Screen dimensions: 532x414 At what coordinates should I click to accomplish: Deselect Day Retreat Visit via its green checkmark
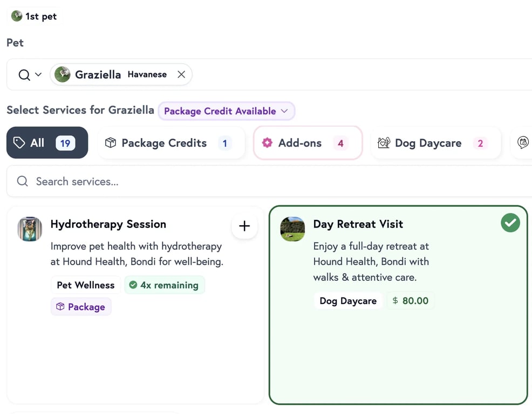click(x=510, y=222)
